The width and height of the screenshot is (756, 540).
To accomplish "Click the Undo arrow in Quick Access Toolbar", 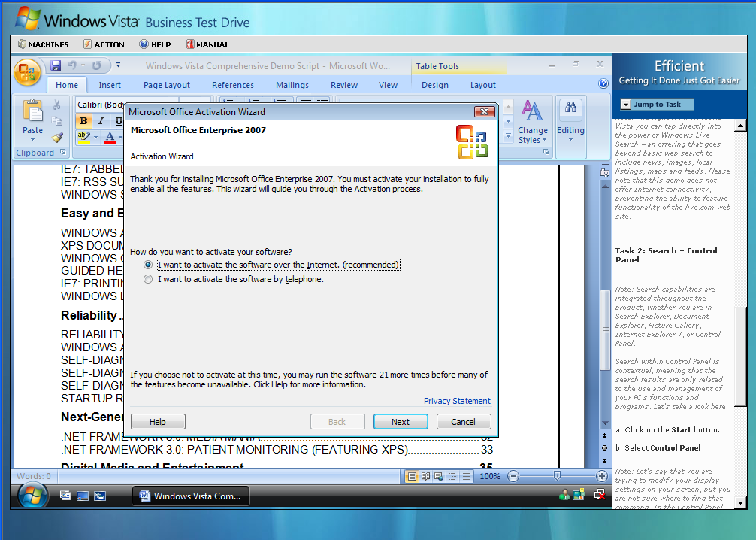I will [x=72, y=65].
